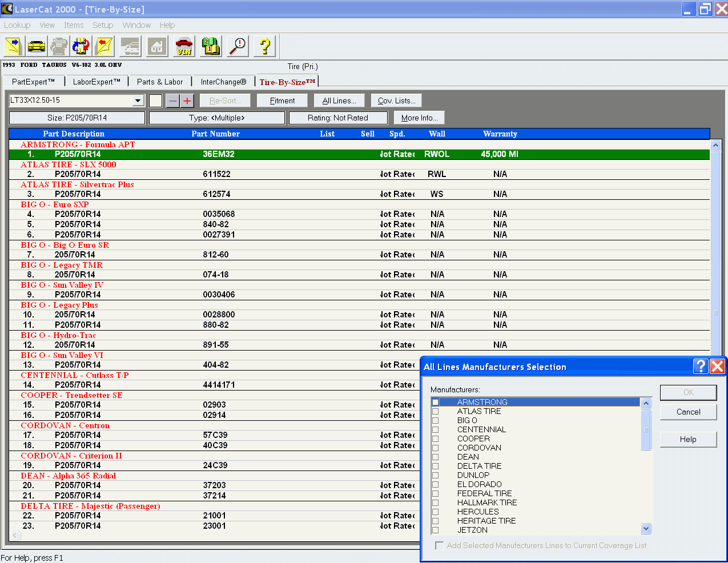Select row 14 with part number 4414171
728x563 pixels.
215,385
